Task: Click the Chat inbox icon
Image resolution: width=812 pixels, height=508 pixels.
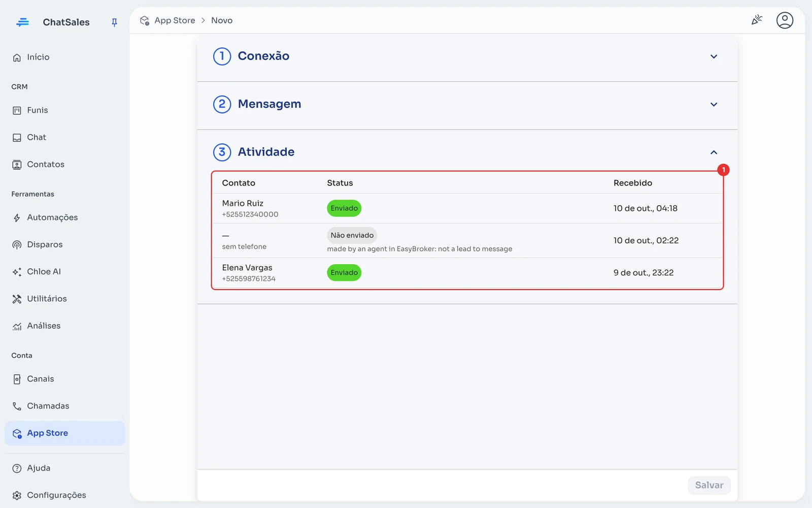Action: click(x=17, y=138)
